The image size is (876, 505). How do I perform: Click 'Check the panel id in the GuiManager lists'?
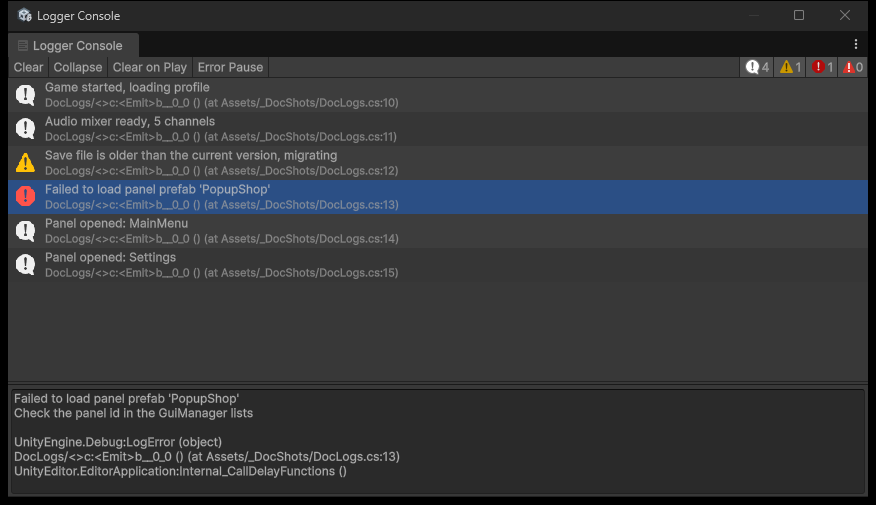[x=134, y=413]
